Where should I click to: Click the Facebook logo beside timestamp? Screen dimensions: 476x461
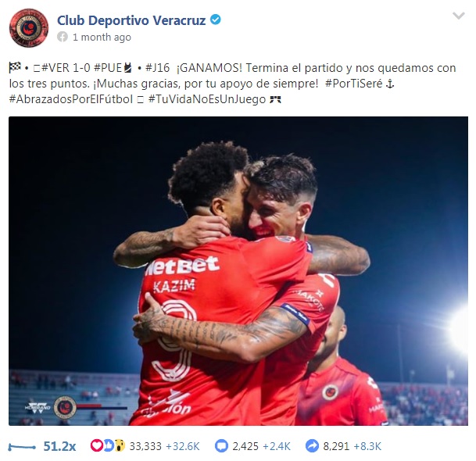(x=63, y=37)
